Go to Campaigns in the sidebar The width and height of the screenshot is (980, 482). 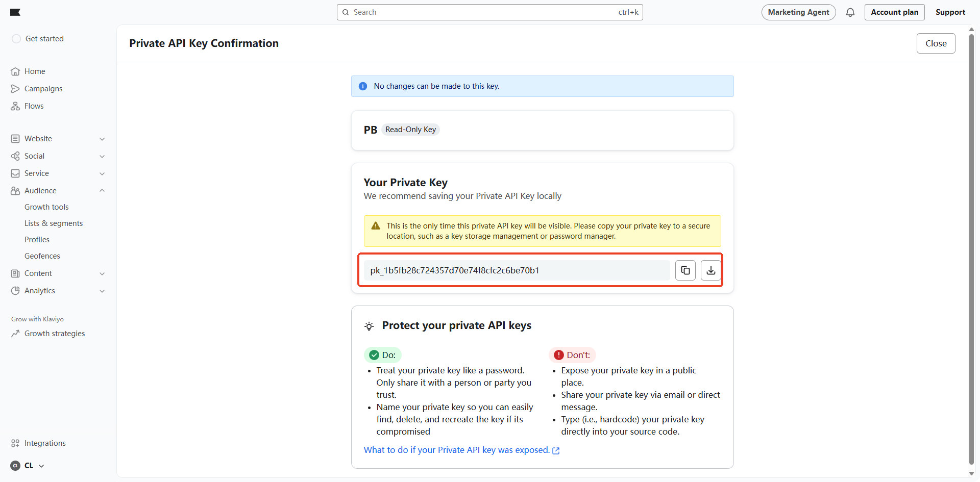tap(43, 89)
